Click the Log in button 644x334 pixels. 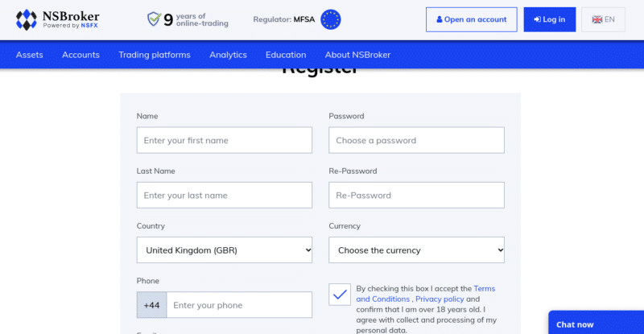tap(550, 19)
